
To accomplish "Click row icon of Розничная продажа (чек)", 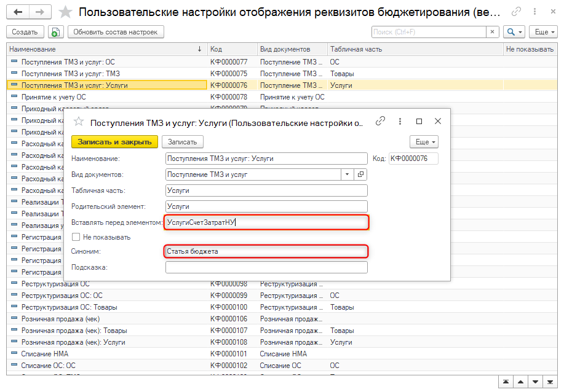I will [x=14, y=318].
